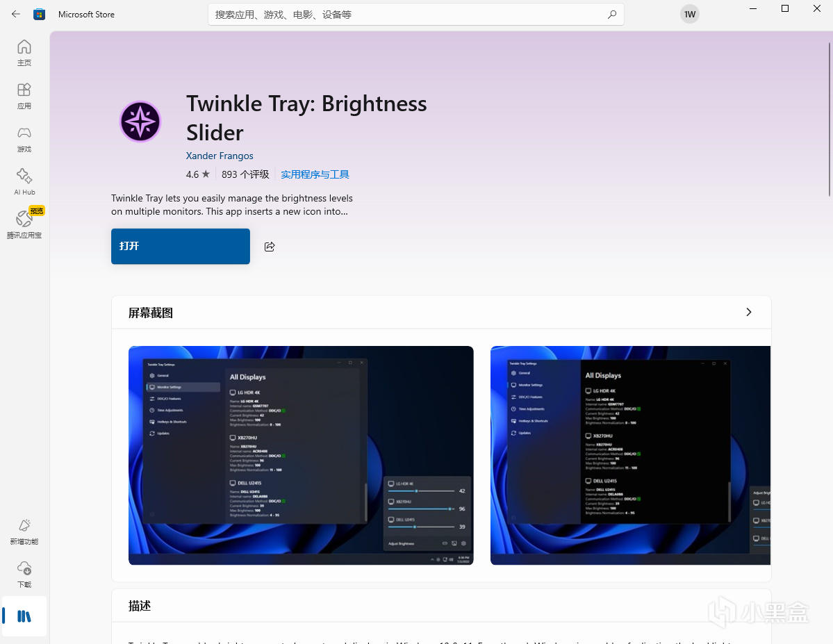The image size is (833, 644).
Task: Switch to the 游戏 games section
Action: coord(24,139)
